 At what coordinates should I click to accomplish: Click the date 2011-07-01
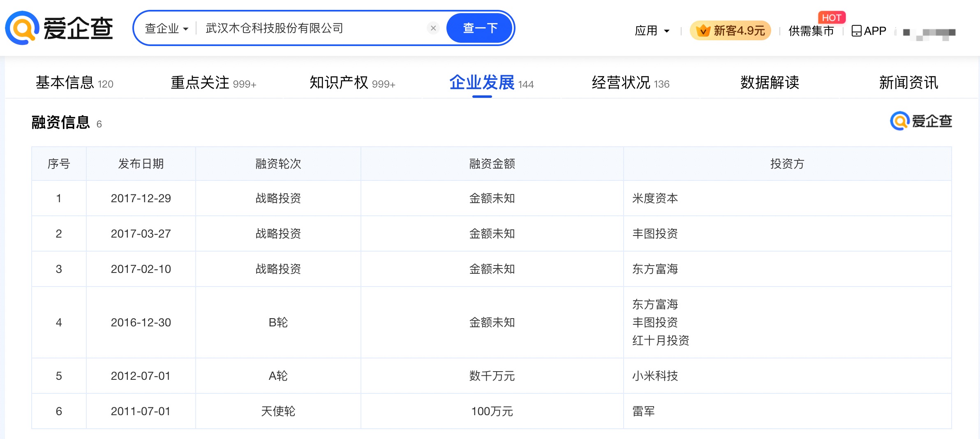click(x=141, y=411)
